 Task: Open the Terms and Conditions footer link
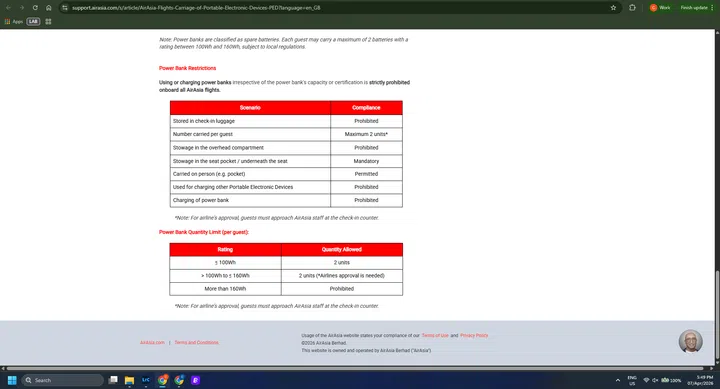click(x=197, y=343)
